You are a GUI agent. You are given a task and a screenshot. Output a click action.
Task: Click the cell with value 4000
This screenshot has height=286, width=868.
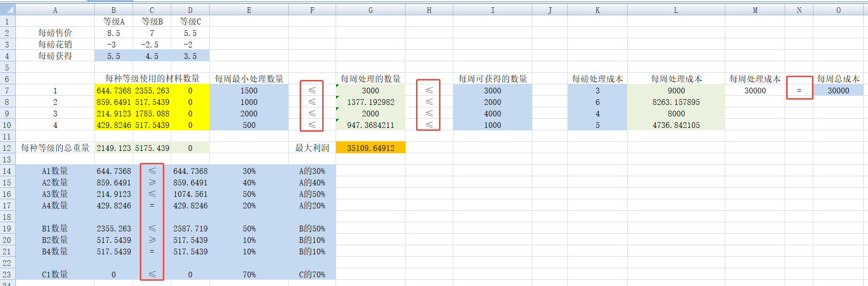(493, 114)
